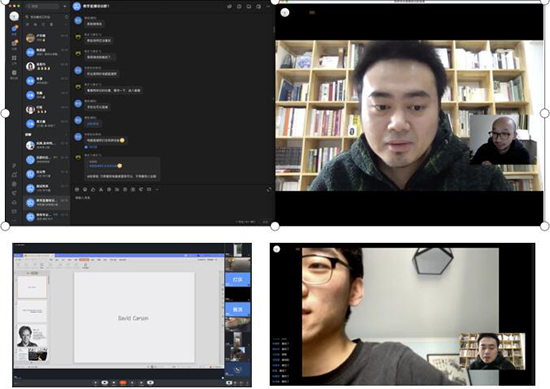Click the round icon at top-left of glasses-man video
This screenshot has width=550, height=389.
(x=276, y=249)
